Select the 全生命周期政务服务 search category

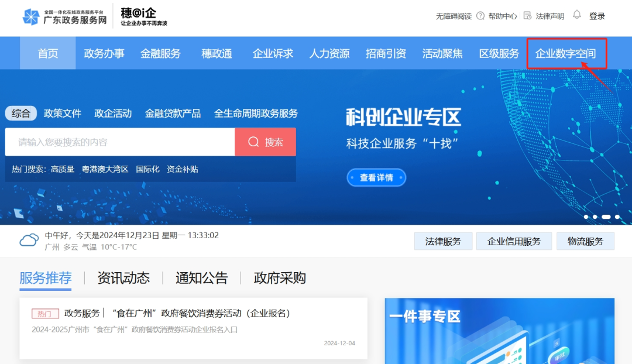tap(256, 114)
